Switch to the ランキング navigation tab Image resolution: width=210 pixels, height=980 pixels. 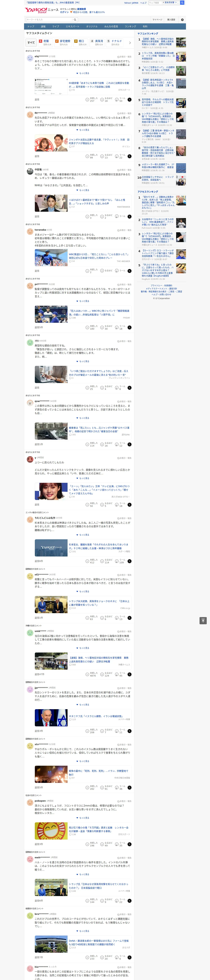point(130,27)
